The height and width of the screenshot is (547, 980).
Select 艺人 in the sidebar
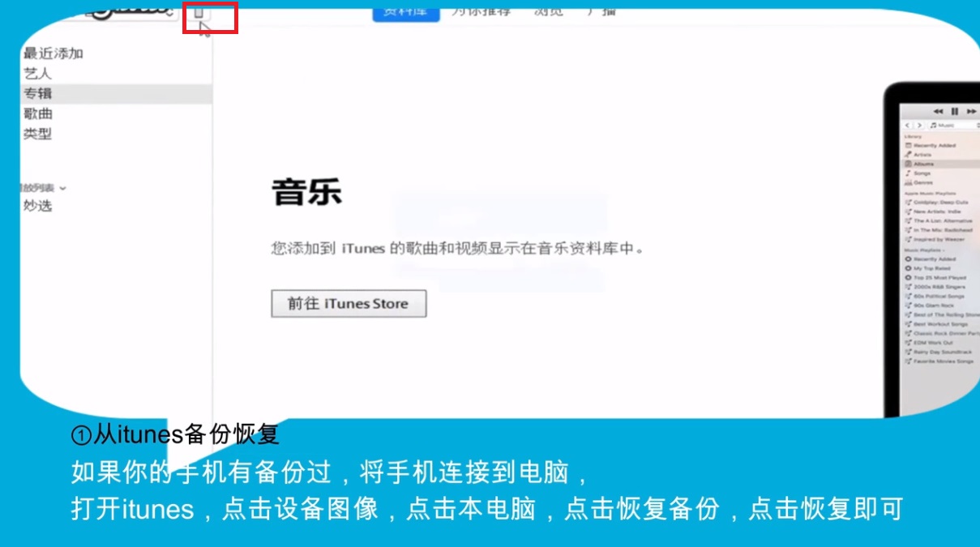(37, 74)
